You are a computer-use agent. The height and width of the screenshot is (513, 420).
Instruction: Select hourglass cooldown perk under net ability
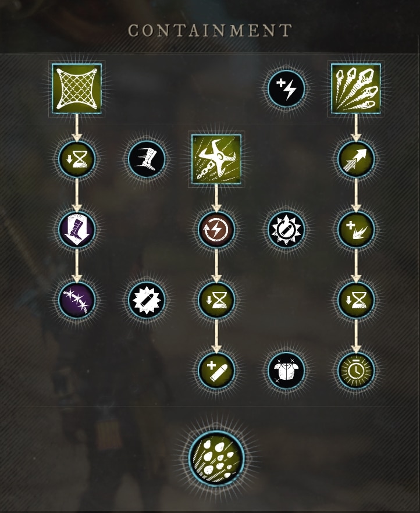point(77,159)
